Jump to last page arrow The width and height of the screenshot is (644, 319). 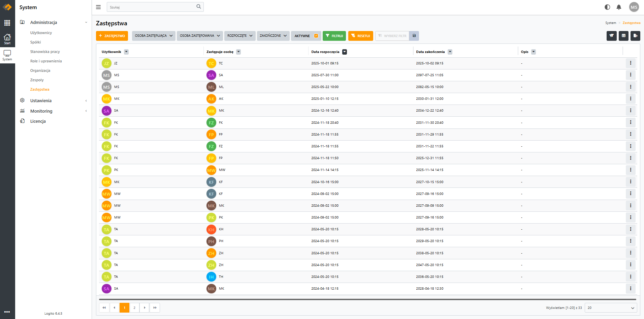[x=155, y=308]
